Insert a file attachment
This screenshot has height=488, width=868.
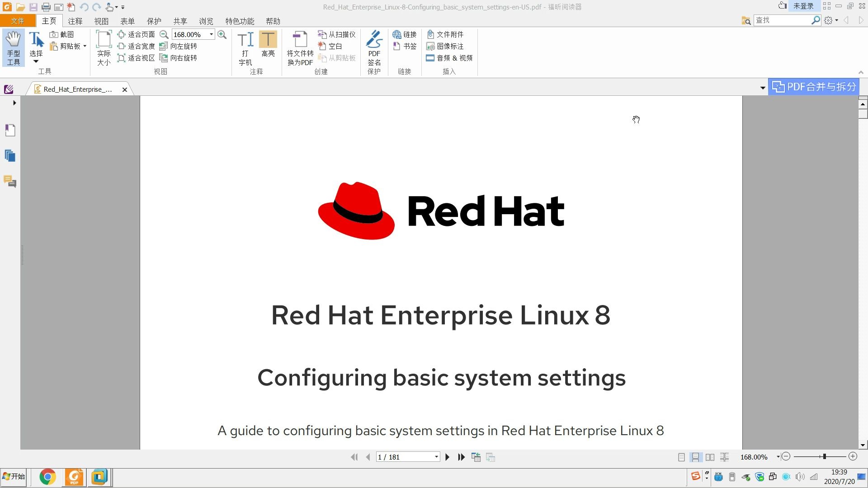click(445, 34)
